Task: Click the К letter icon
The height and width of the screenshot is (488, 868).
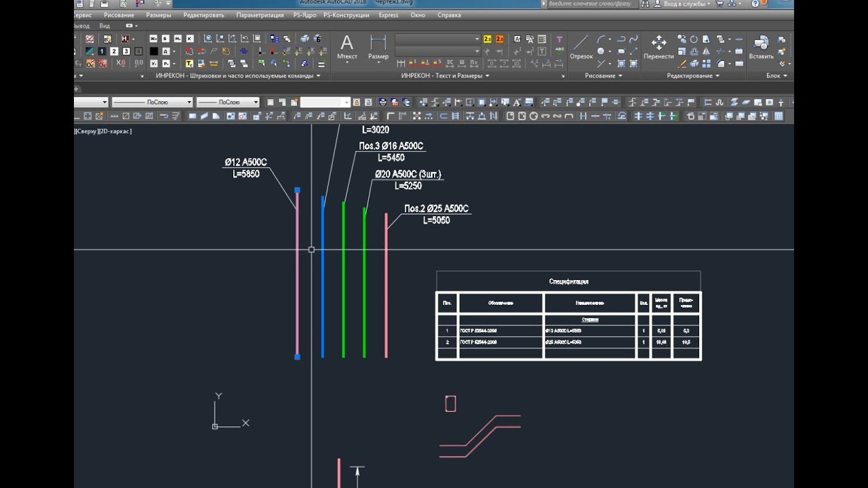Action: [190, 39]
